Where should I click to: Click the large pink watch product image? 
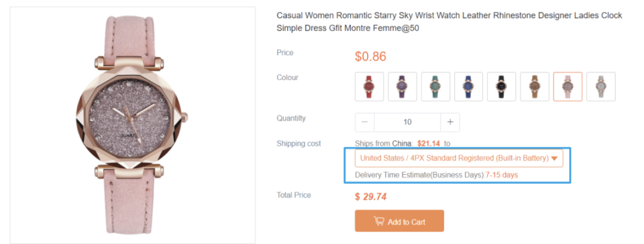pyautogui.click(x=132, y=124)
